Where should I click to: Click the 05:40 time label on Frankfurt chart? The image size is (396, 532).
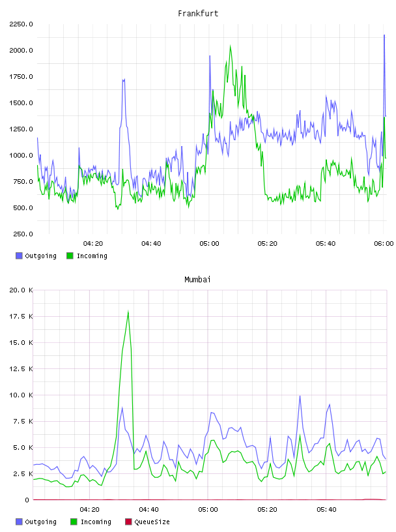coord(326,244)
